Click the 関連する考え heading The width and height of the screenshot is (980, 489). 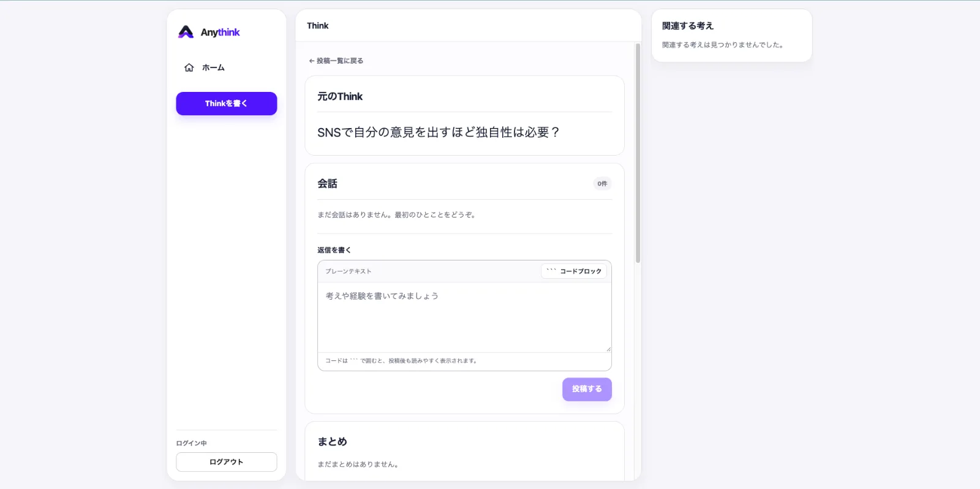(688, 26)
